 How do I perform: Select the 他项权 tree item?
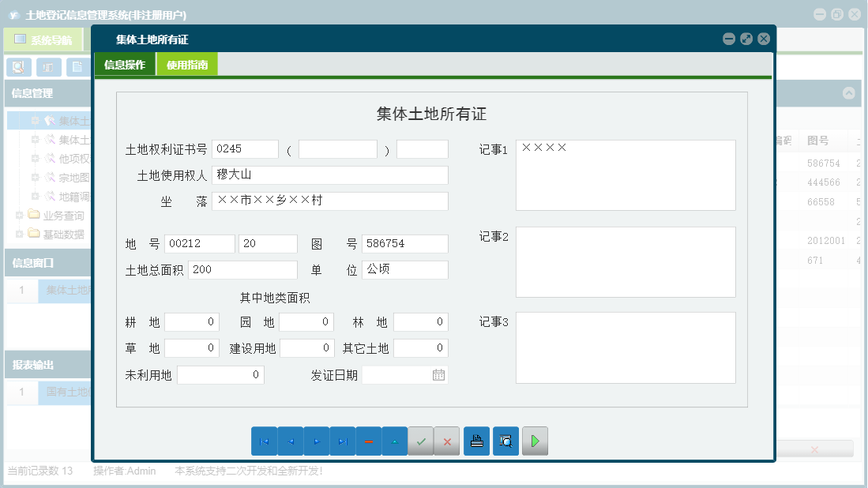click(74, 159)
